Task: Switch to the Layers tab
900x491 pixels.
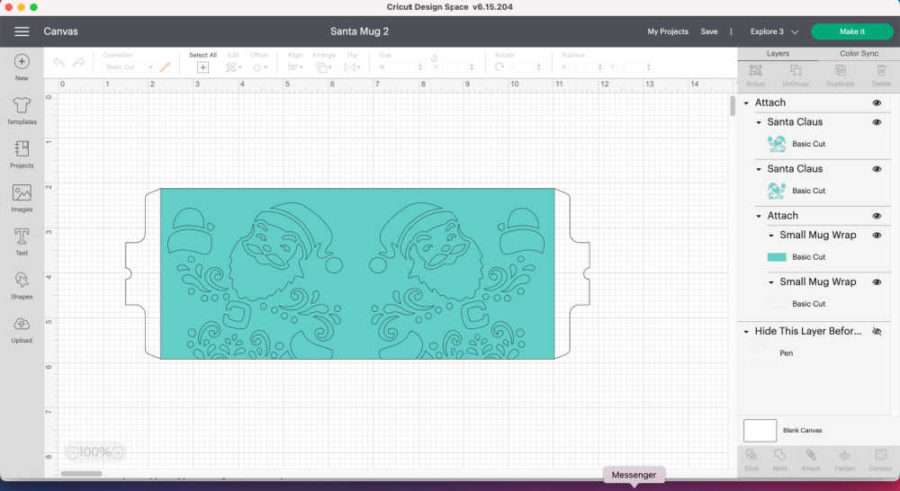Action: tap(778, 53)
